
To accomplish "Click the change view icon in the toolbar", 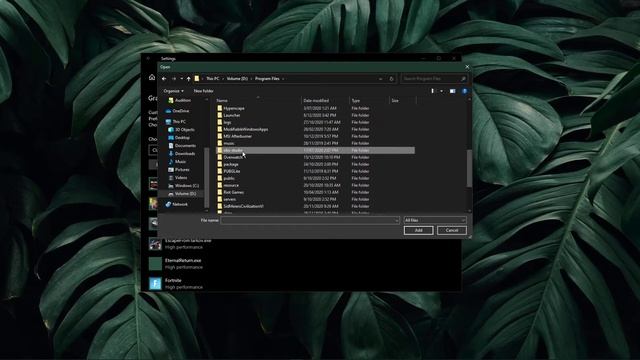I will 433,91.
